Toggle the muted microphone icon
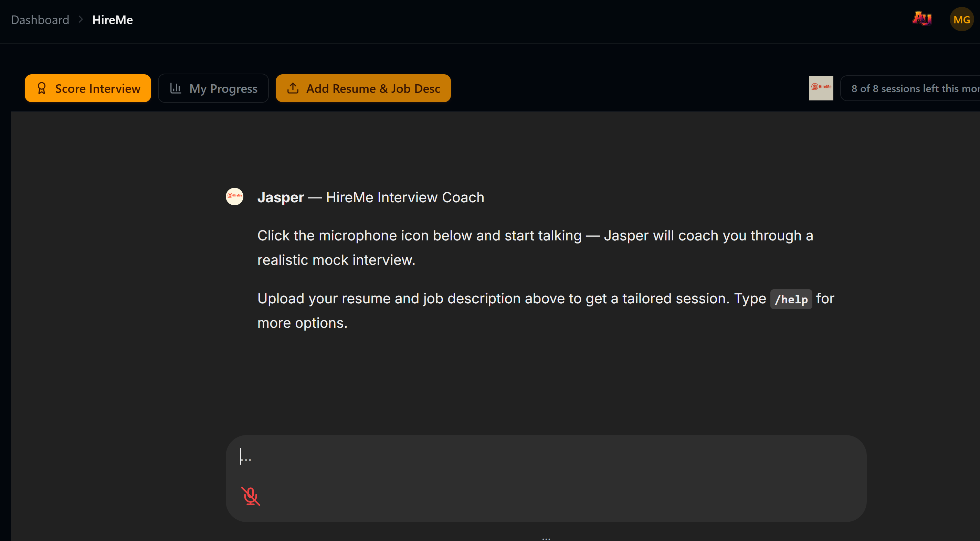The width and height of the screenshot is (980, 541). pyautogui.click(x=250, y=496)
